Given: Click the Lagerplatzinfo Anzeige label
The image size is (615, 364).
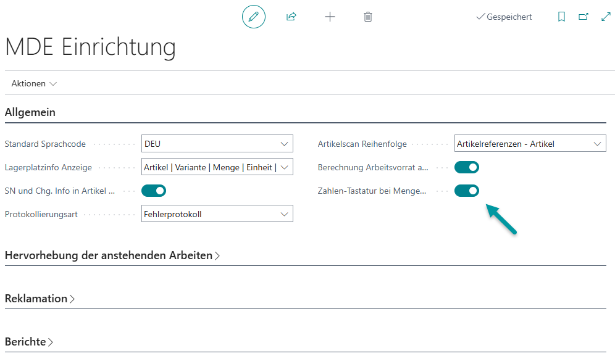Looking at the screenshot, I should (48, 167).
